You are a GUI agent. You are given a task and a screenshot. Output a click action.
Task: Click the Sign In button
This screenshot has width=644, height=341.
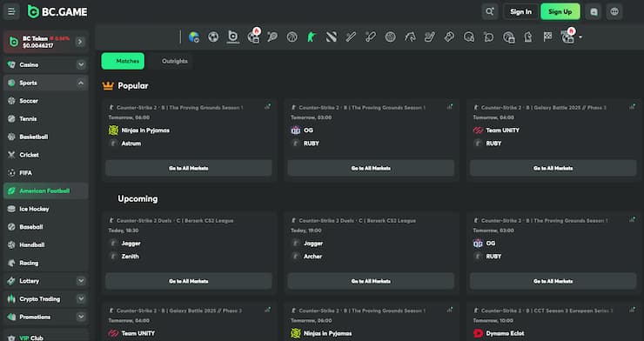tap(520, 12)
